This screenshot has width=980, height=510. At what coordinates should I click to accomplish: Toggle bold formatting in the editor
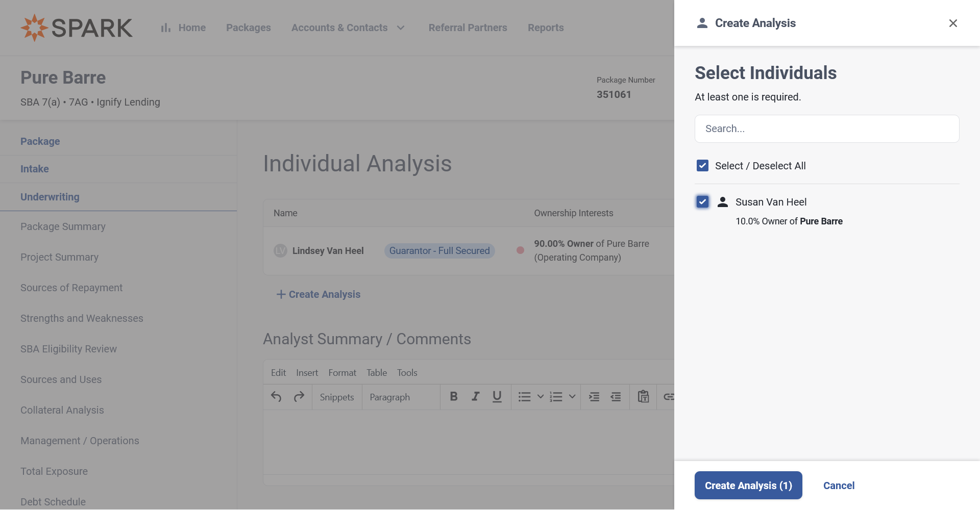(453, 397)
